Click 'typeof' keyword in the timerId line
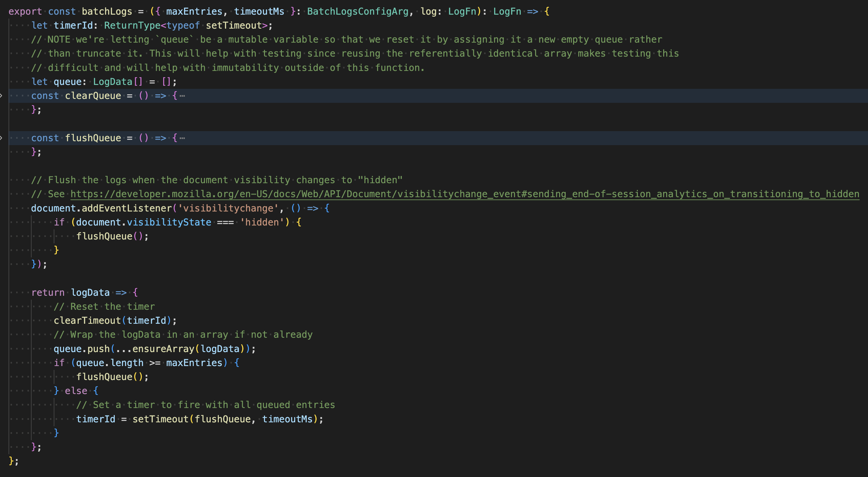868x477 pixels. (x=183, y=26)
